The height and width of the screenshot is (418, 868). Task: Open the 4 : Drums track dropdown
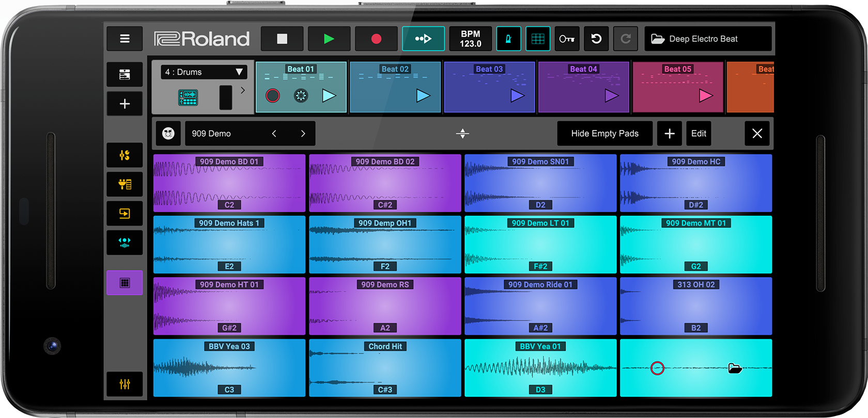204,72
